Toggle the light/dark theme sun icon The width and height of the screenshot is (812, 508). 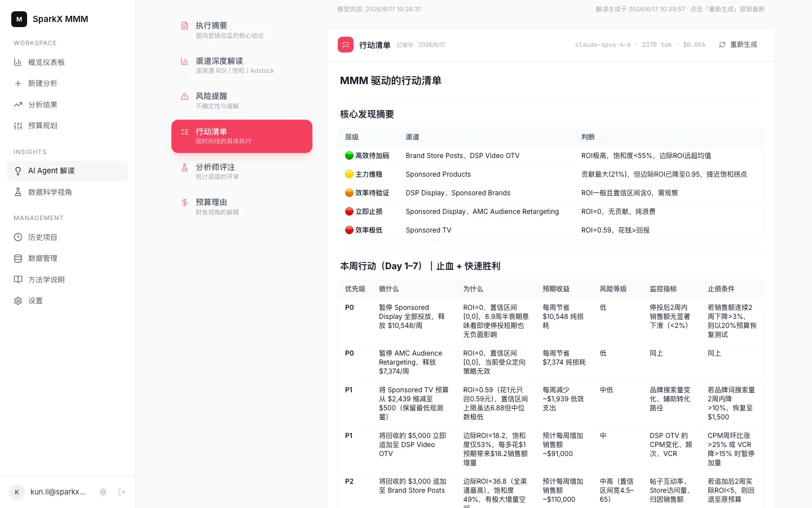[x=103, y=492]
